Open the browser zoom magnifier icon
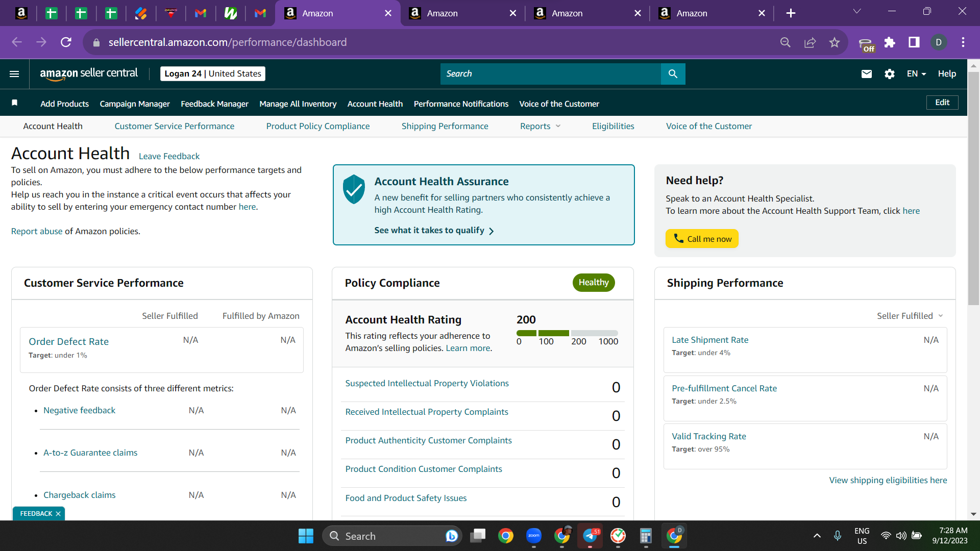This screenshot has width=980, height=551. [786, 42]
